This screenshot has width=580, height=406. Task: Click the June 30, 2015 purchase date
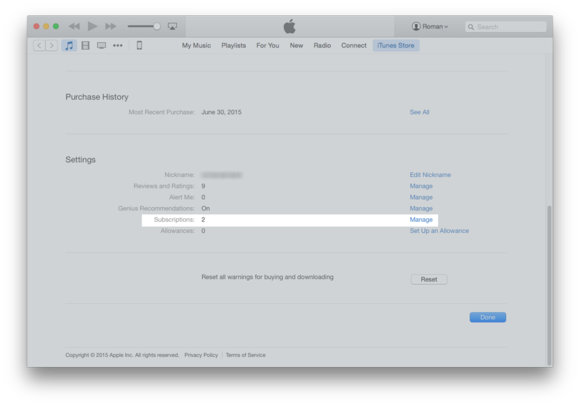(x=221, y=112)
